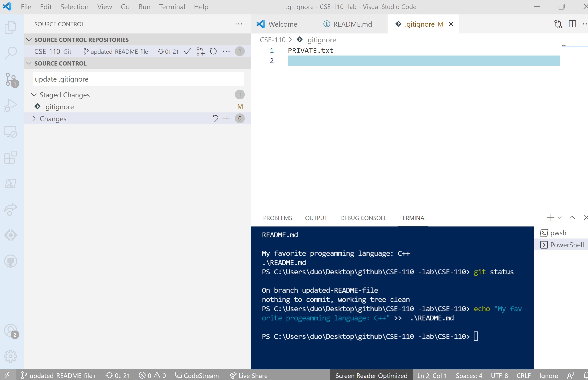Open Run and Debug view
Image resolution: width=588 pixels, height=380 pixels.
pos(11,105)
